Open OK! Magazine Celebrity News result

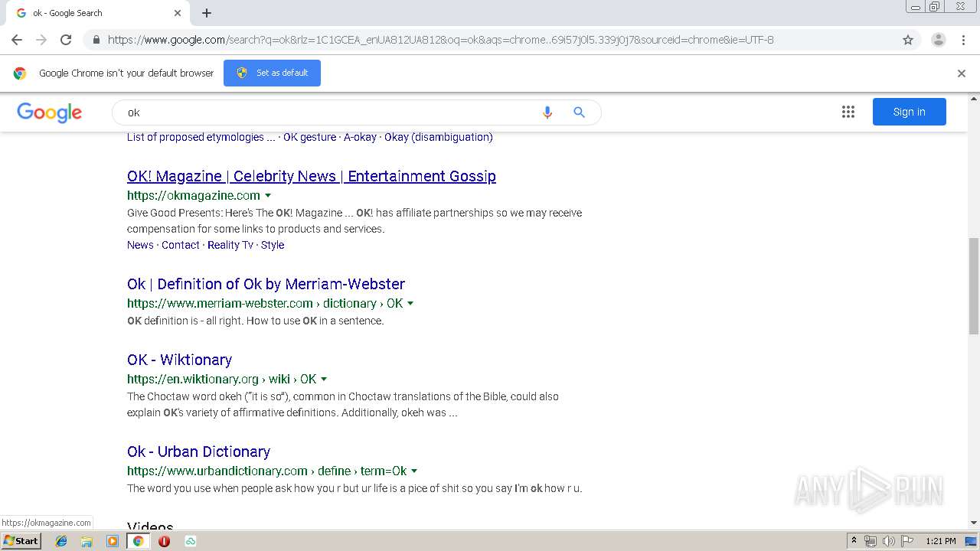[x=312, y=176]
